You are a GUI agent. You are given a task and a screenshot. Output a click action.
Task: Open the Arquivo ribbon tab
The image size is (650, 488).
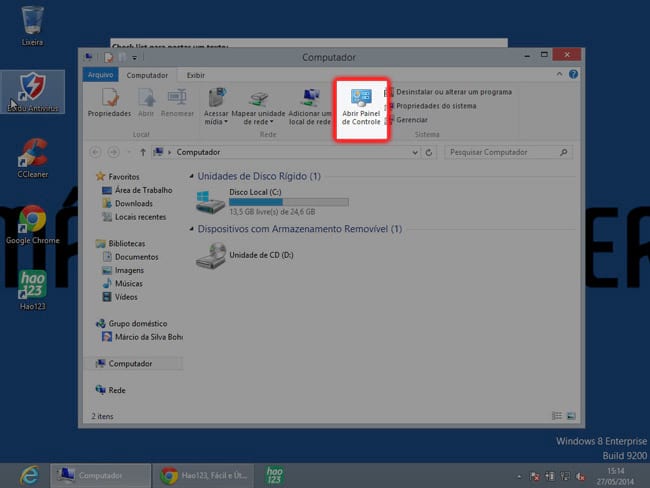click(x=100, y=75)
